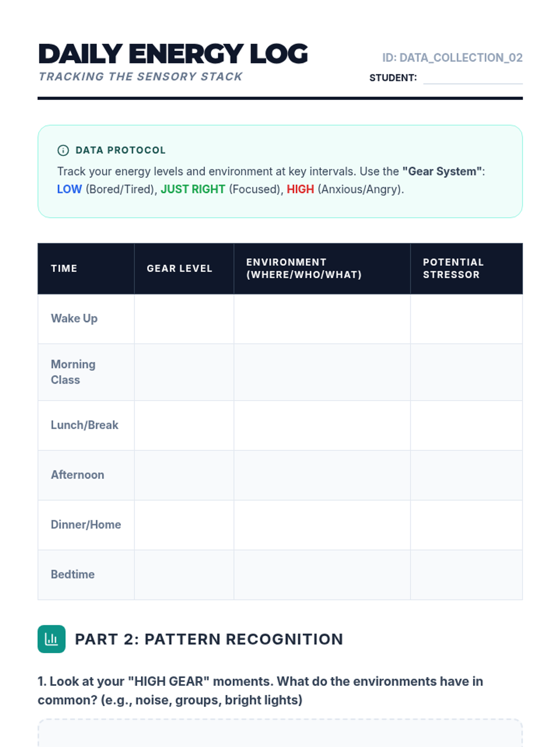Screen dimensions: 560x747
Task: Click the dashed answer box under question 1
Action: click(280, 733)
